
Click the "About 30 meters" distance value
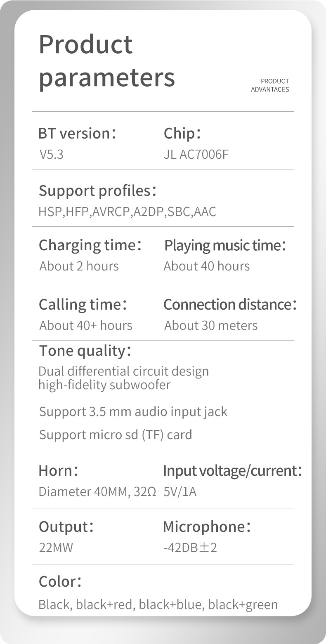(x=211, y=325)
